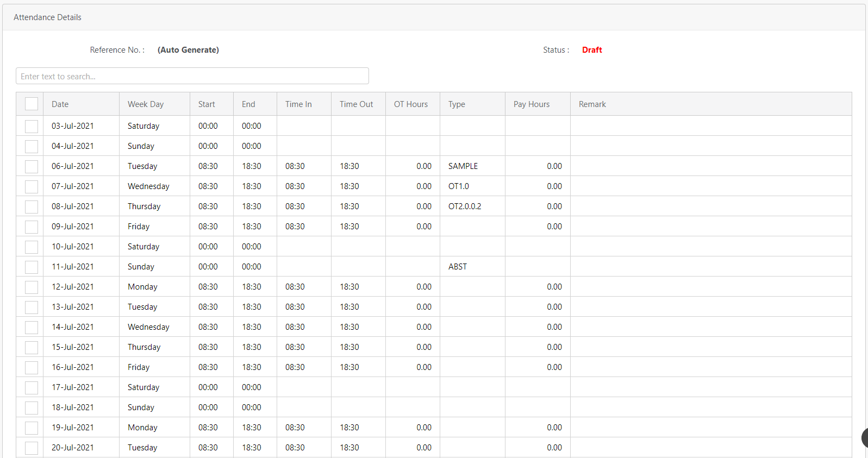Select checkbox for 13-Jul-2021 Tuesday
The height and width of the screenshot is (458, 868).
[x=32, y=307]
